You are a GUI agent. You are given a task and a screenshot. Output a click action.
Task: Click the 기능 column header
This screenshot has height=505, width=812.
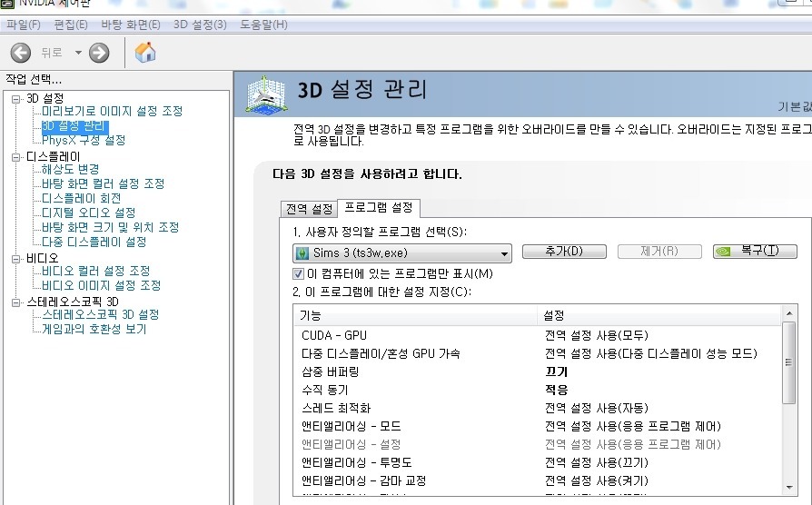[416, 315]
